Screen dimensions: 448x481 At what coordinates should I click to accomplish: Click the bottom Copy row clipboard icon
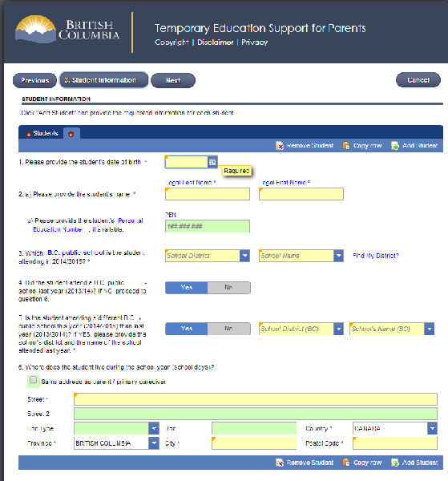[x=346, y=463]
